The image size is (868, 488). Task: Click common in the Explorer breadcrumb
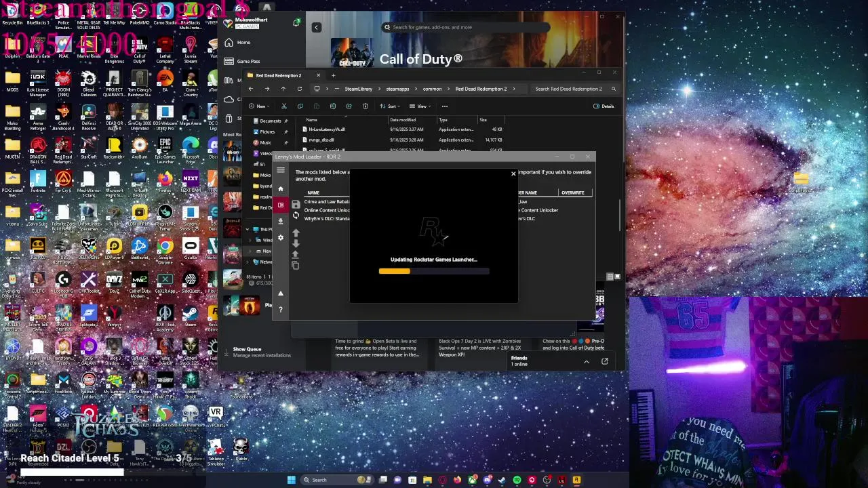(432, 89)
